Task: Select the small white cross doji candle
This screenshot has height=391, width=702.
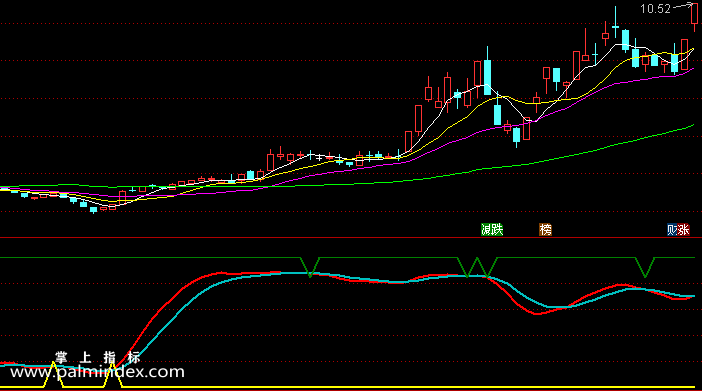Action: coord(319,158)
